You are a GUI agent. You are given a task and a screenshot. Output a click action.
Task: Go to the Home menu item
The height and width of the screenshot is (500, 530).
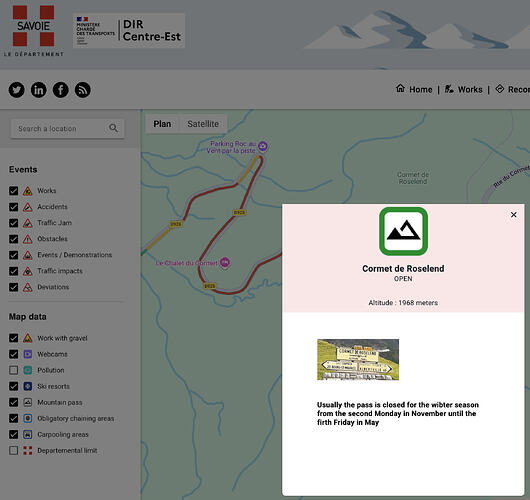(414, 89)
